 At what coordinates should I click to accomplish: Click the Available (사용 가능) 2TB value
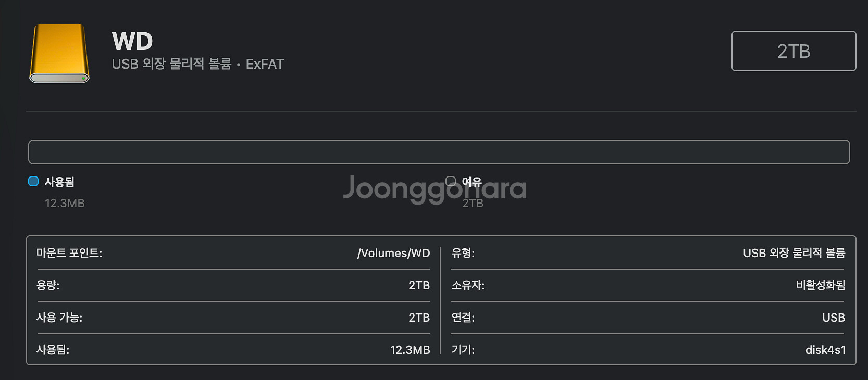419,318
